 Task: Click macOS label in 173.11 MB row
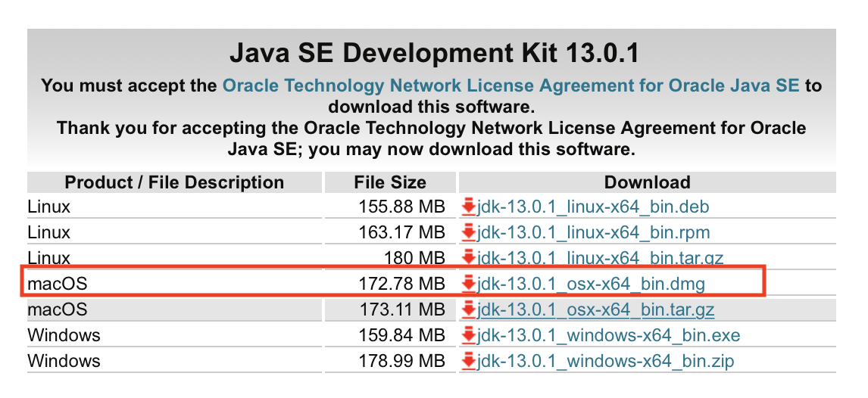[x=58, y=309]
